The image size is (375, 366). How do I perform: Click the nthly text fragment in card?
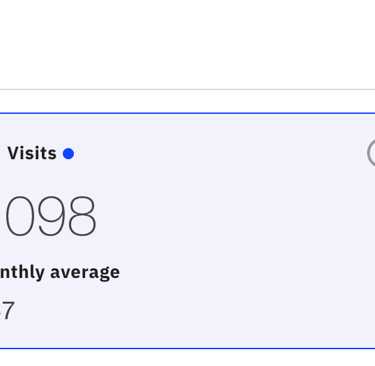click(x=22, y=272)
